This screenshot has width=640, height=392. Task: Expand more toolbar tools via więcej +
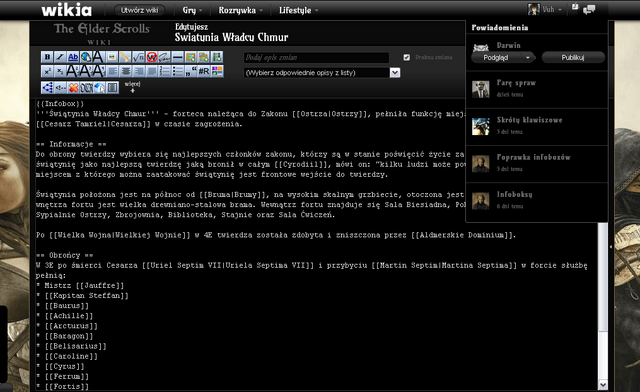(x=132, y=87)
